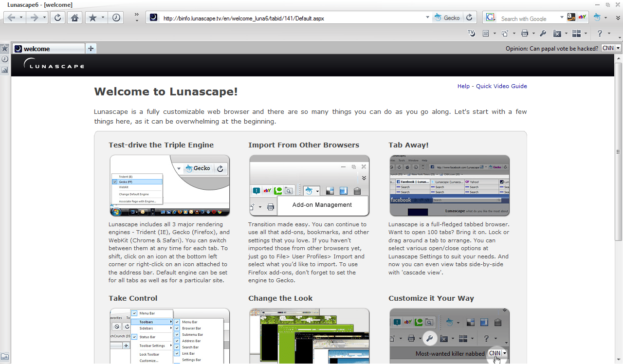
Task: Click the bottom-left status bar engine icon
Action: tap(4, 357)
